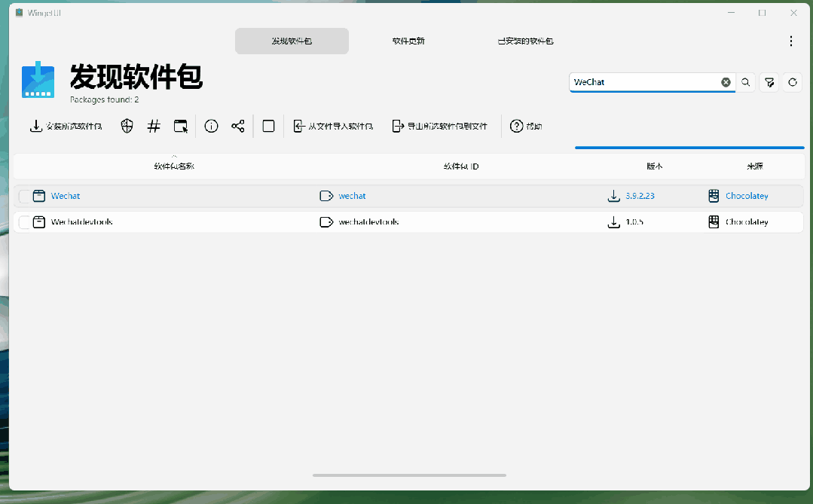813x504 pixels.
Task: Click package box icon in Wechat row
Action: pos(39,196)
